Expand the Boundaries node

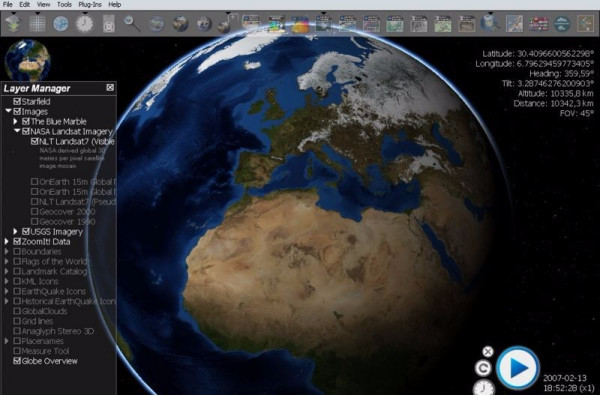(7, 251)
